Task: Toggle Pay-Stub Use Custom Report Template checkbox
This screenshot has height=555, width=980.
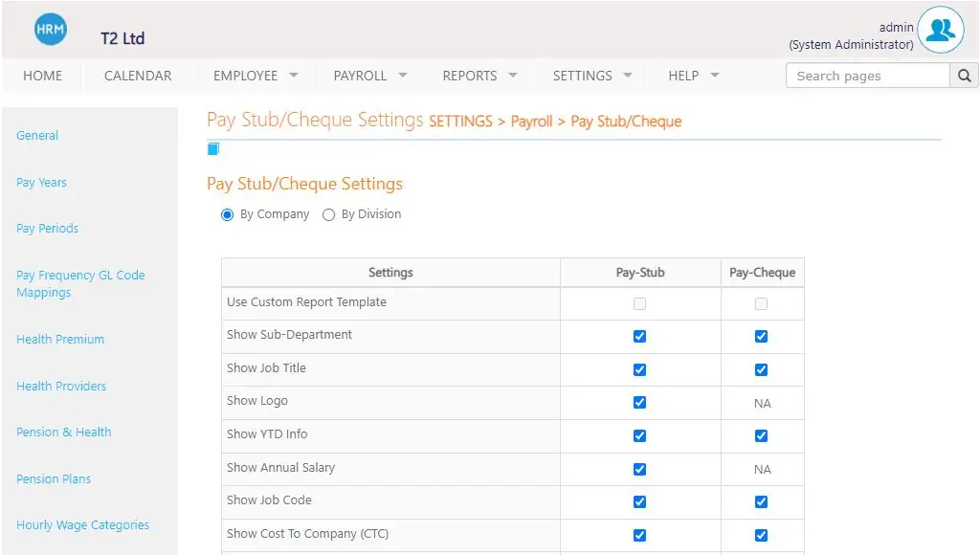Action: pos(639,303)
